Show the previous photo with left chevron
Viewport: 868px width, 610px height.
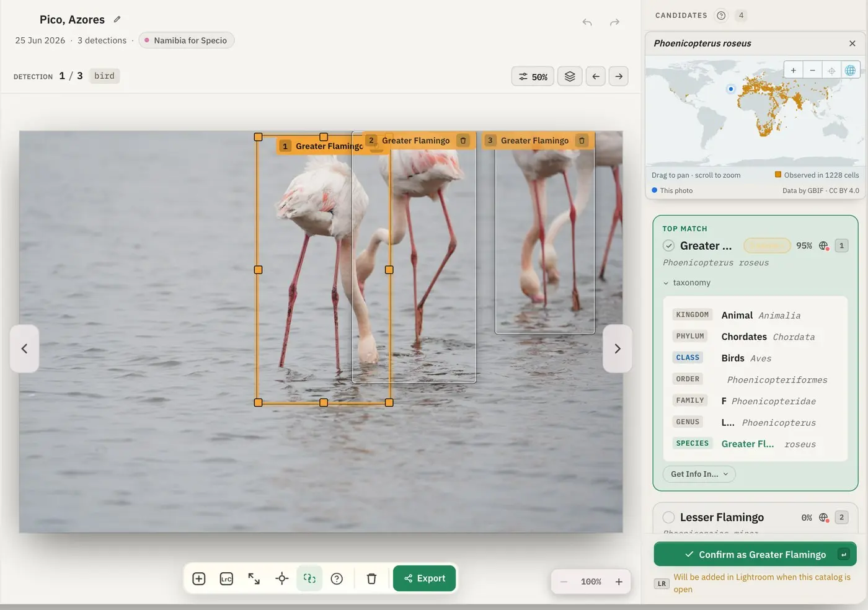coord(24,348)
